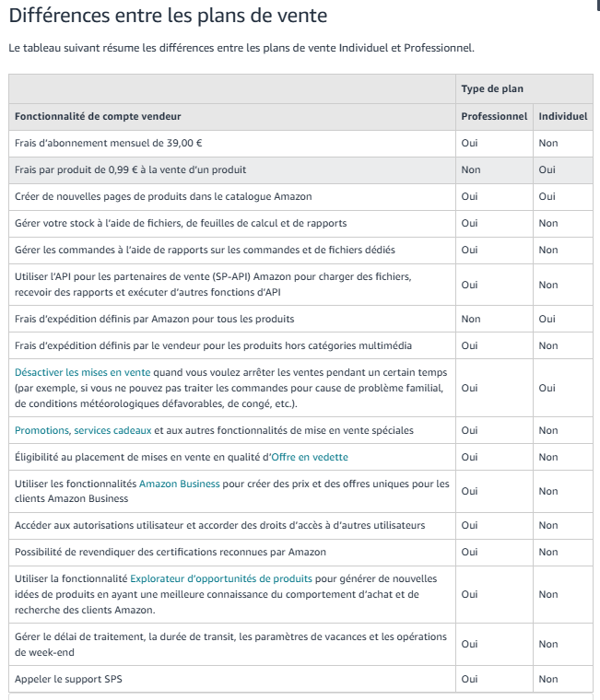Open the Offre en vedette link

point(310,457)
